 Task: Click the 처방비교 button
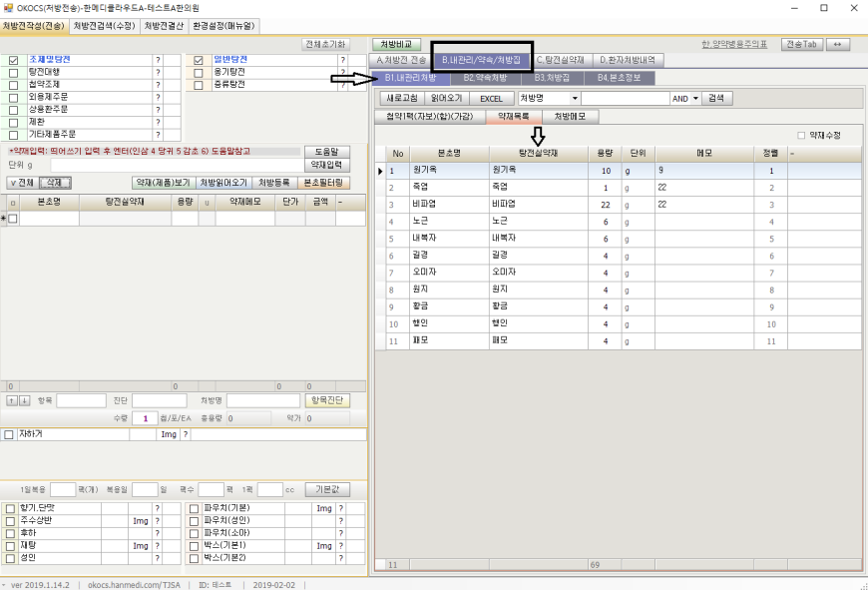point(396,44)
